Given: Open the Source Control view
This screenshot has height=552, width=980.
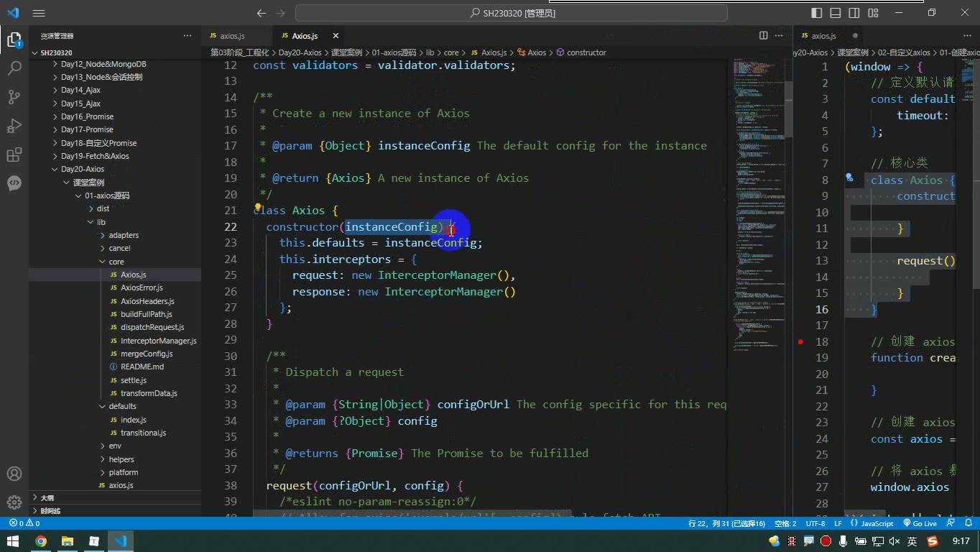Looking at the screenshot, I should pos(14,97).
